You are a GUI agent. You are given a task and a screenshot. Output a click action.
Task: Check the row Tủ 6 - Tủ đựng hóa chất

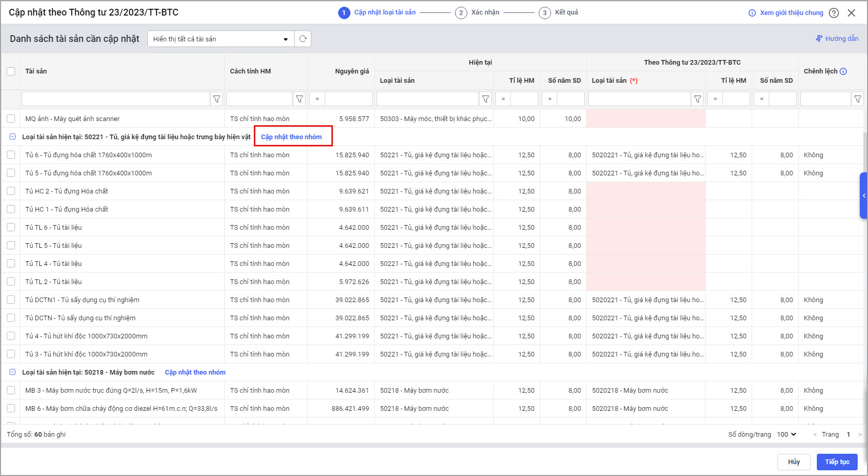(11, 155)
